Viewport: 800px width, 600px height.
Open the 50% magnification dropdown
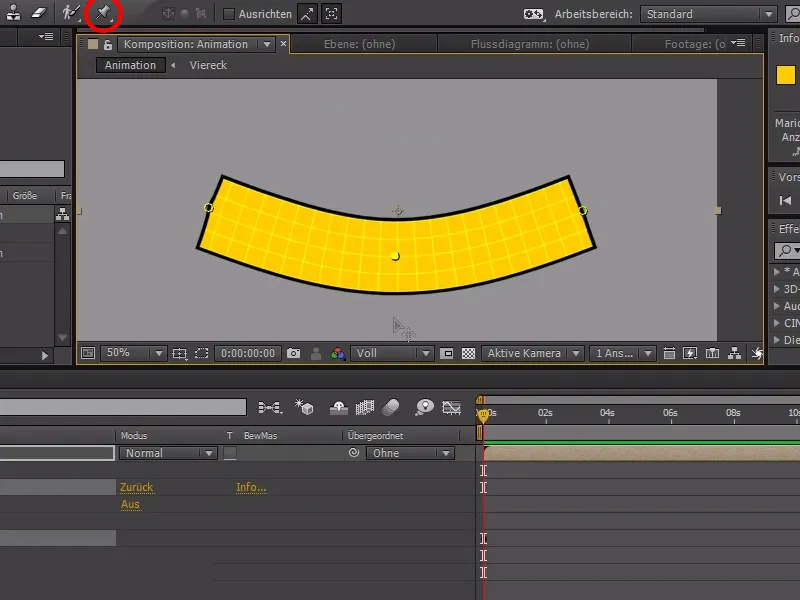(134, 353)
